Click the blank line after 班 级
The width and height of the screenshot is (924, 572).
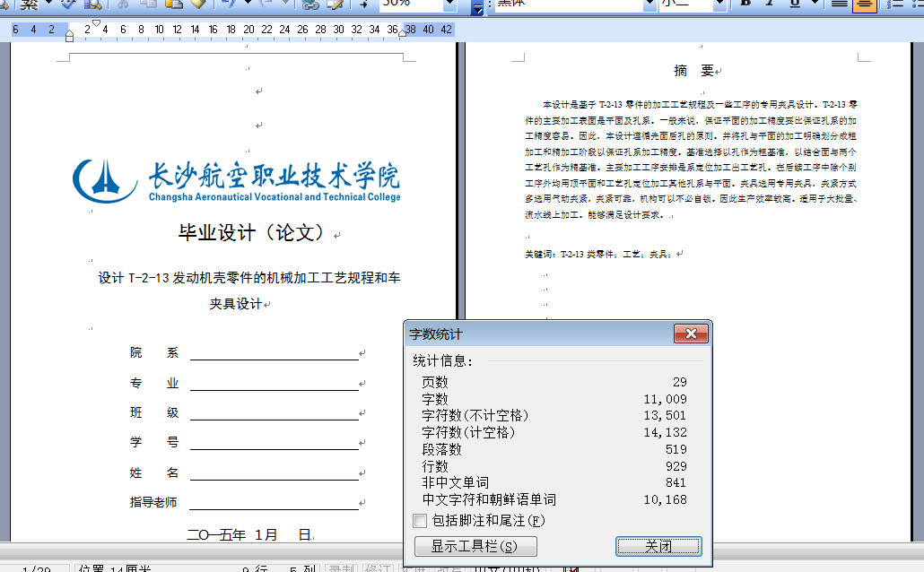point(274,413)
